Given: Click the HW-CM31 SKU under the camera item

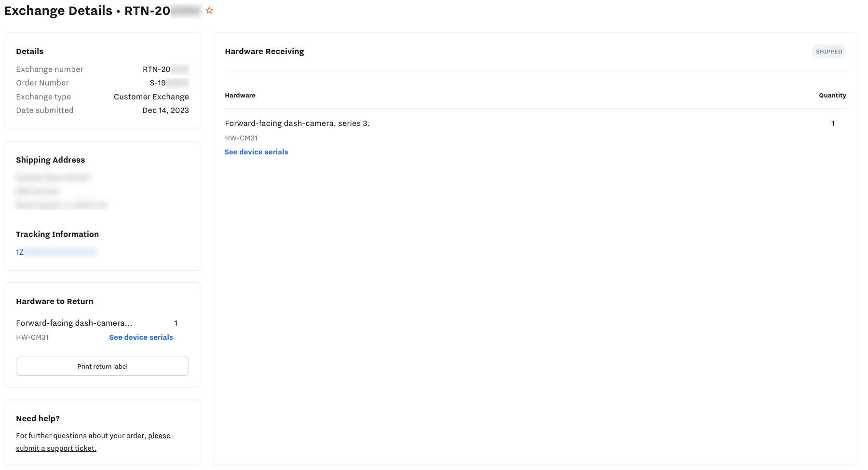Looking at the screenshot, I should [x=241, y=138].
